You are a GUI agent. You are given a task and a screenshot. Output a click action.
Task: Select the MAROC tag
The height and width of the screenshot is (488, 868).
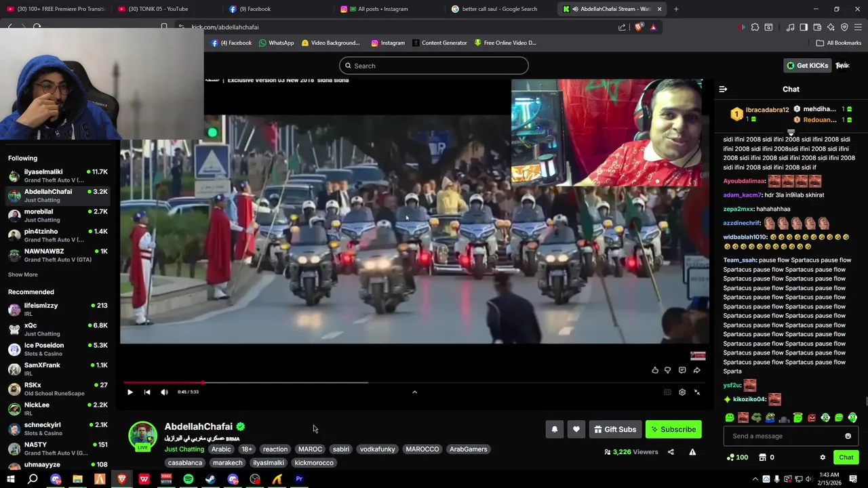point(310,449)
